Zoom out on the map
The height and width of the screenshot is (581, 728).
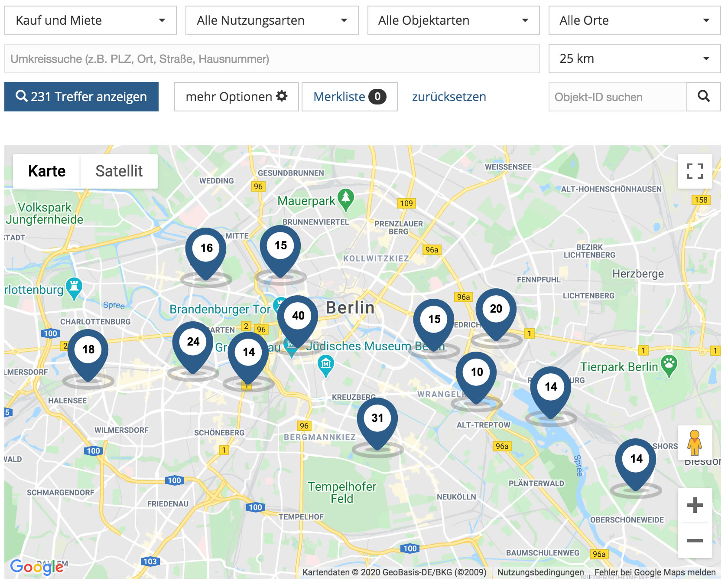click(x=695, y=540)
